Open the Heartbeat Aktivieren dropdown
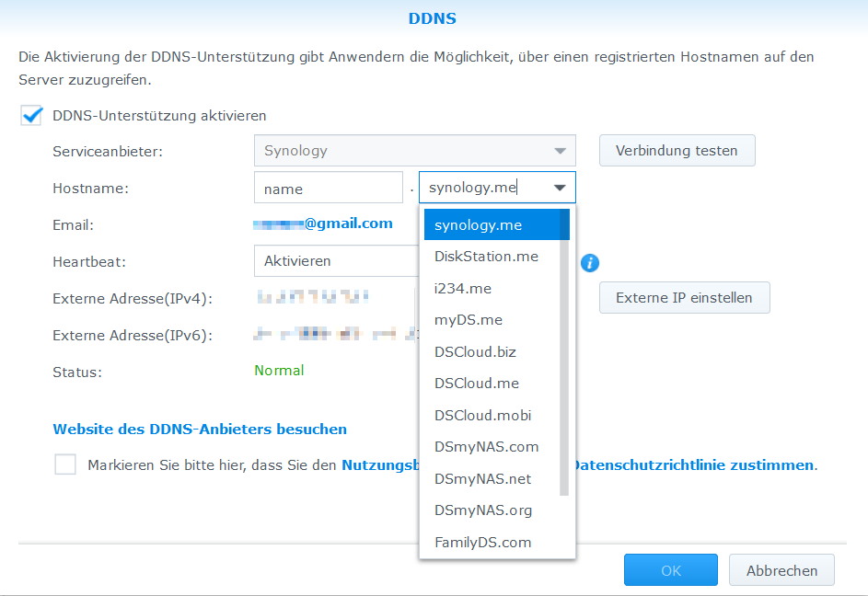 [x=337, y=261]
